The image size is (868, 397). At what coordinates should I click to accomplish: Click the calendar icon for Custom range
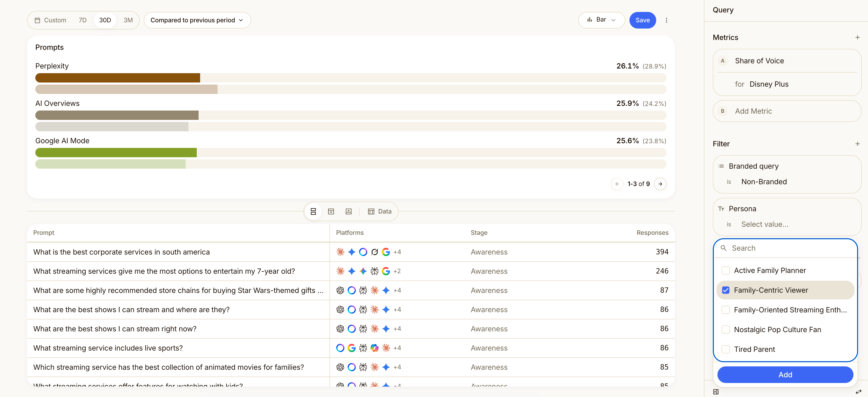coord(37,20)
